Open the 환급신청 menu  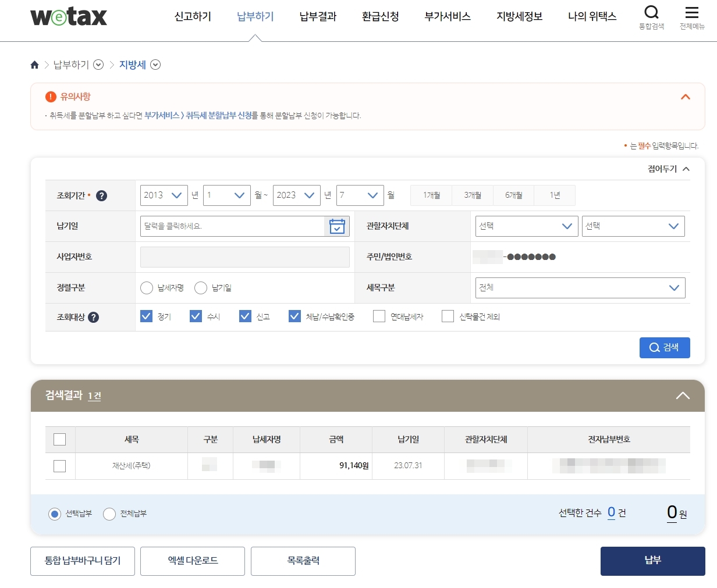tap(381, 16)
